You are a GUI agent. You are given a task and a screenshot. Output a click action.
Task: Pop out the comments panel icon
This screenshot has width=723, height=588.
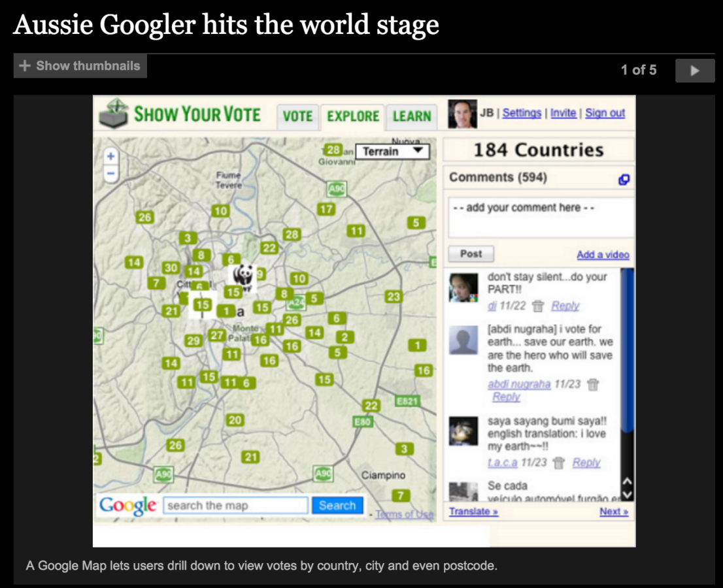pyautogui.click(x=624, y=180)
